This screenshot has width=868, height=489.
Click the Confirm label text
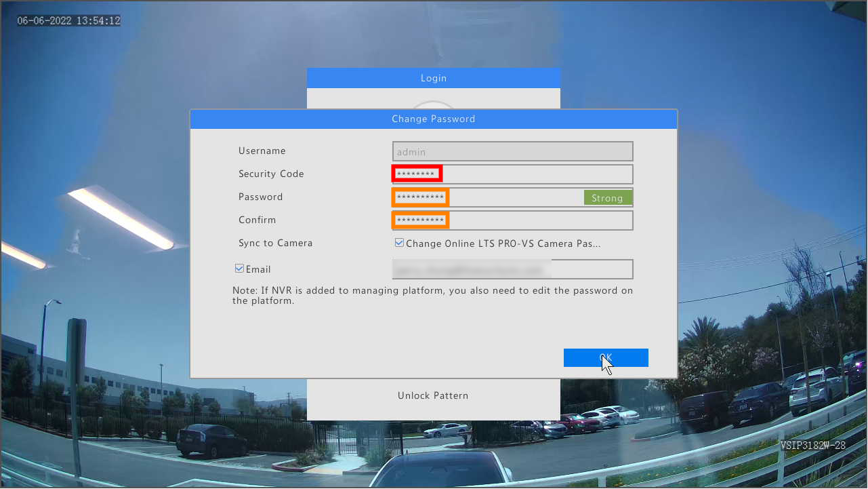(257, 220)
